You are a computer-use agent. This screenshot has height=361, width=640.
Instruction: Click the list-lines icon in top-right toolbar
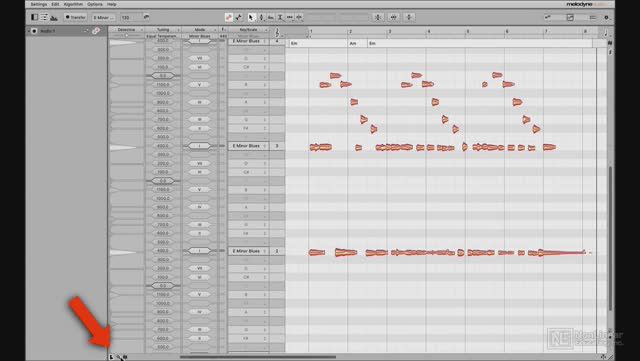(593, 17)
